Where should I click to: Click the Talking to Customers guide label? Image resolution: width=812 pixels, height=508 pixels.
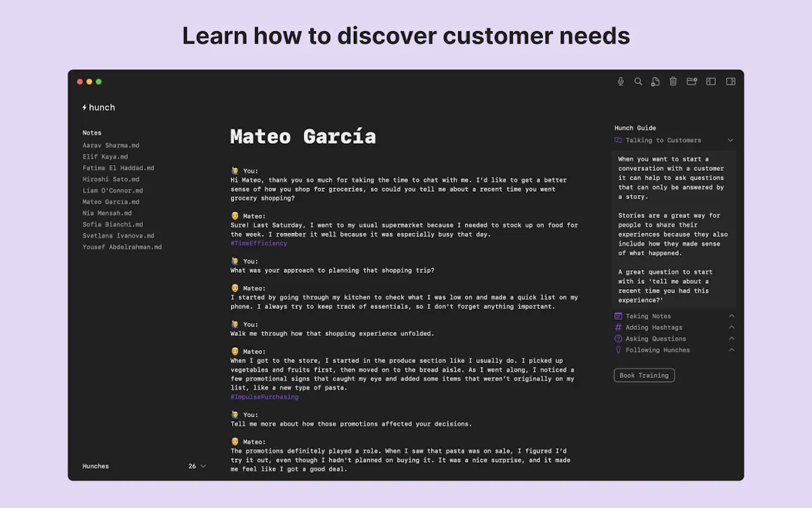(x=663, y=140)
